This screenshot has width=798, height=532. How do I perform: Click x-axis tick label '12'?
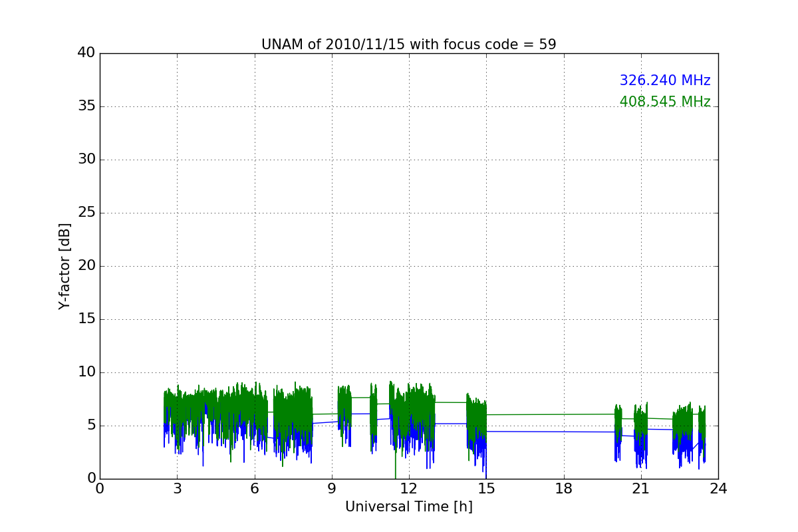[409, 489]
